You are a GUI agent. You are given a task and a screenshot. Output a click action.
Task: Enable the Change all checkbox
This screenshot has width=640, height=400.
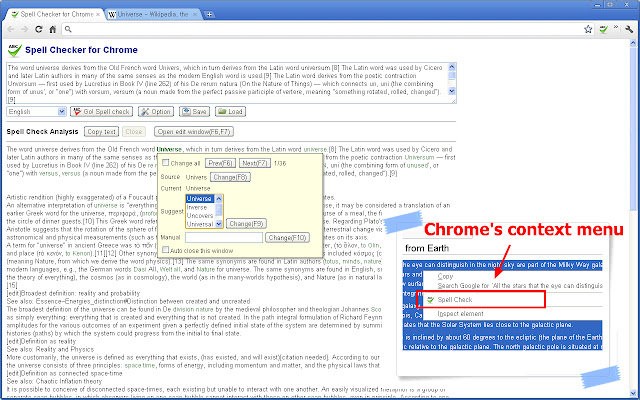165,162
